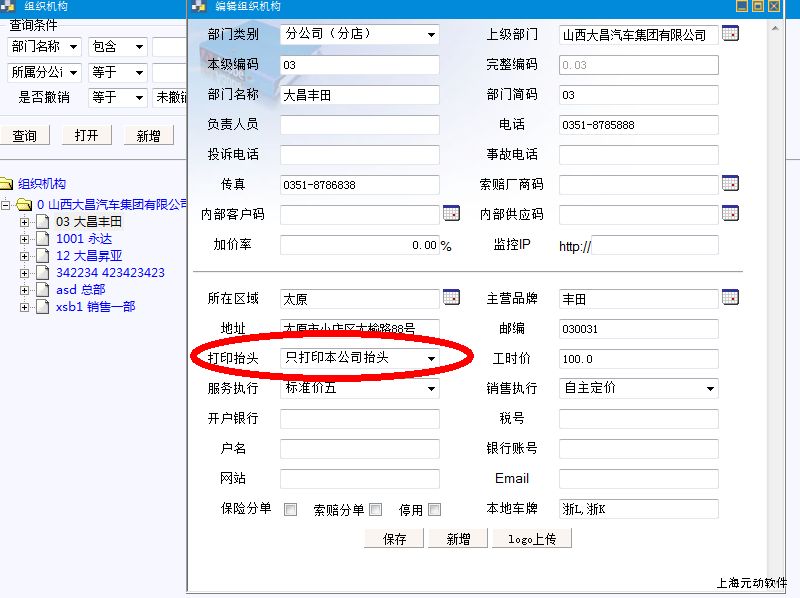Enable the 保险分单 checkbox
The height and width of the screenshot is (598, 800).
pyautogui.click(x=291, y=509)
